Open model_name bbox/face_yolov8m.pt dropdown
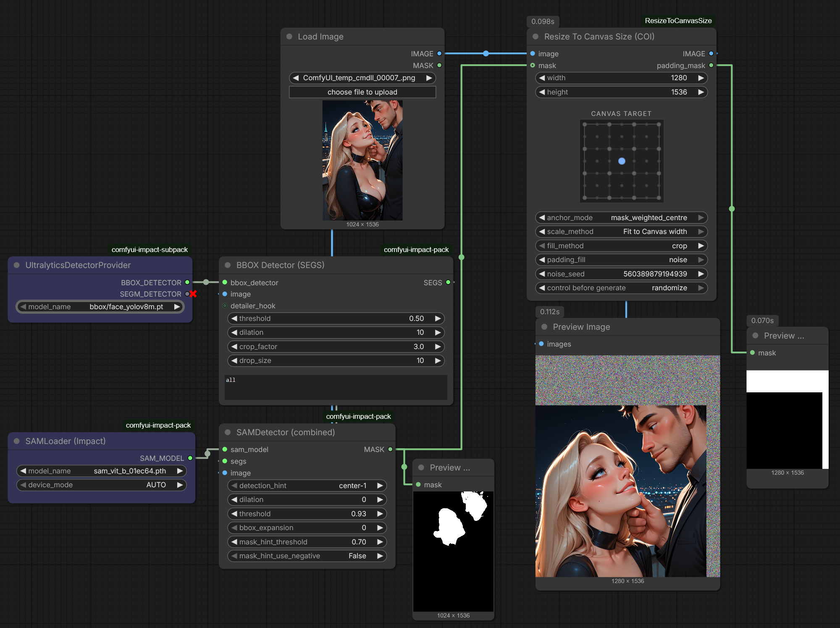The height and width of the screenshot is (628, 840). point(100,307)
